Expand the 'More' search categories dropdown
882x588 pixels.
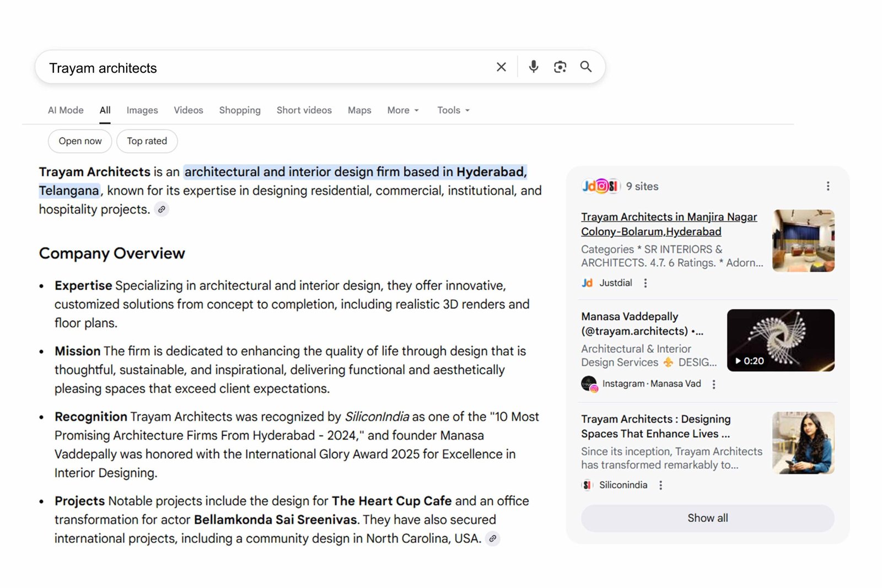[x=402, y=110]
